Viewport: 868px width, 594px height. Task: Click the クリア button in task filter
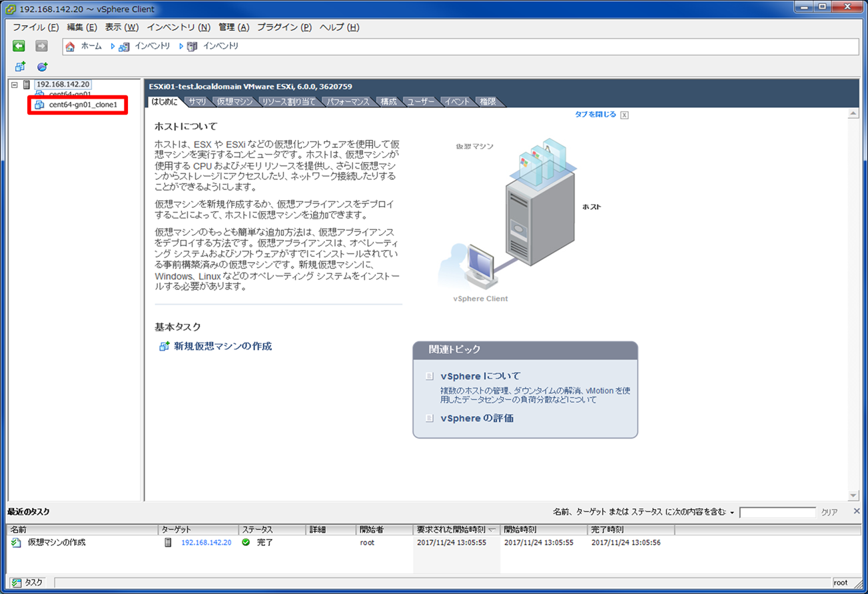829,513
